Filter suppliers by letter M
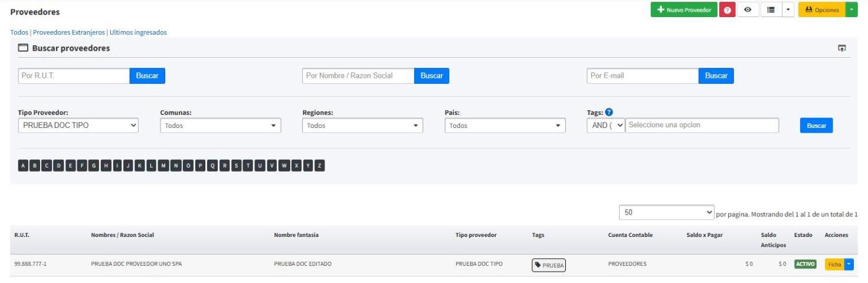 coord(163,166)
